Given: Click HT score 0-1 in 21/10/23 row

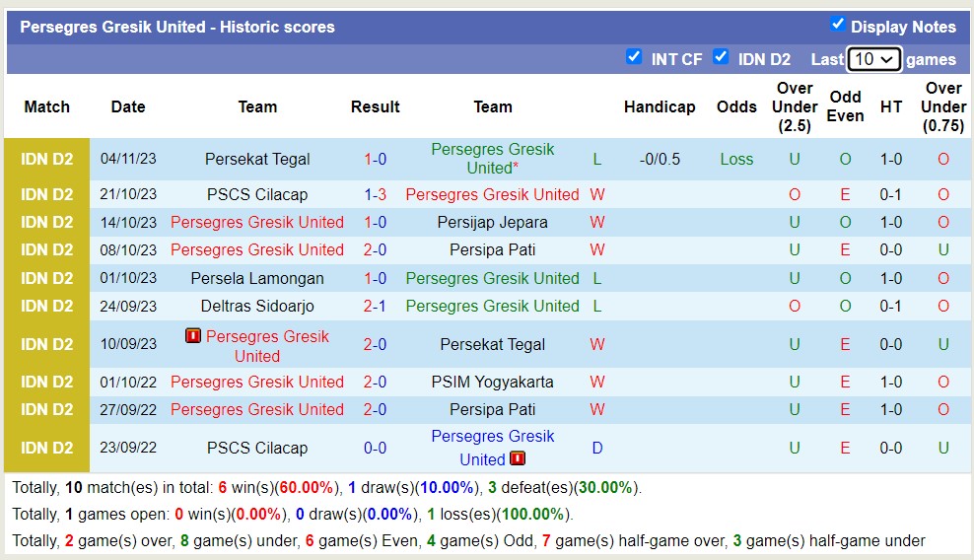Looking at the screenshot, I should click(x=891, y=194).
